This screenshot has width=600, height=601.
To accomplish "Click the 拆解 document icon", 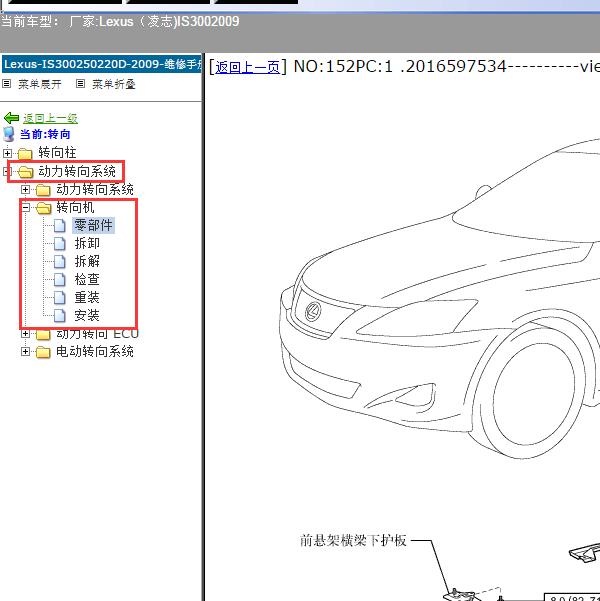I will point(59,262).
